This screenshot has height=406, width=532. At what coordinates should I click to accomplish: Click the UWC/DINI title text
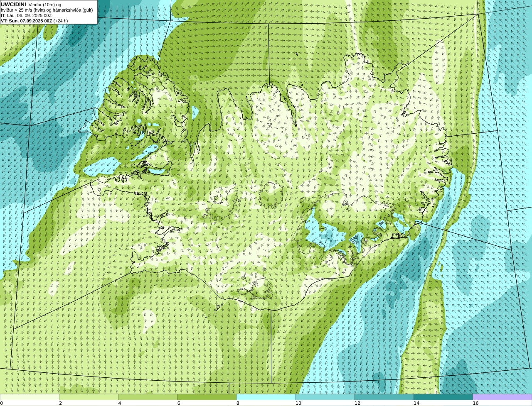click(x=13, y=5)
